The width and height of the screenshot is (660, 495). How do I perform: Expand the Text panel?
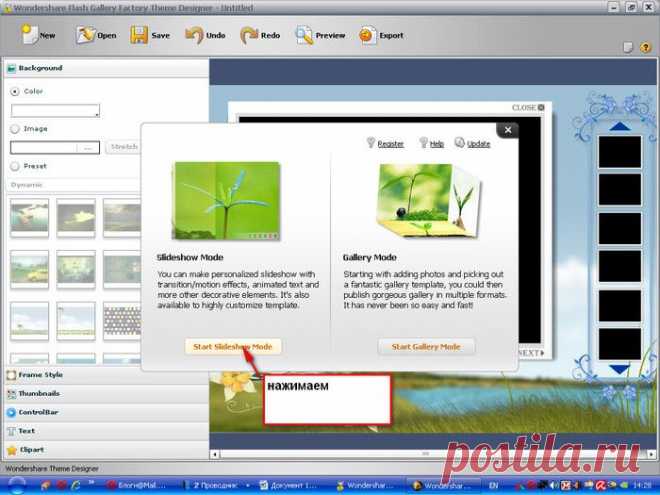pyautogui.click(x=106, y=431)
